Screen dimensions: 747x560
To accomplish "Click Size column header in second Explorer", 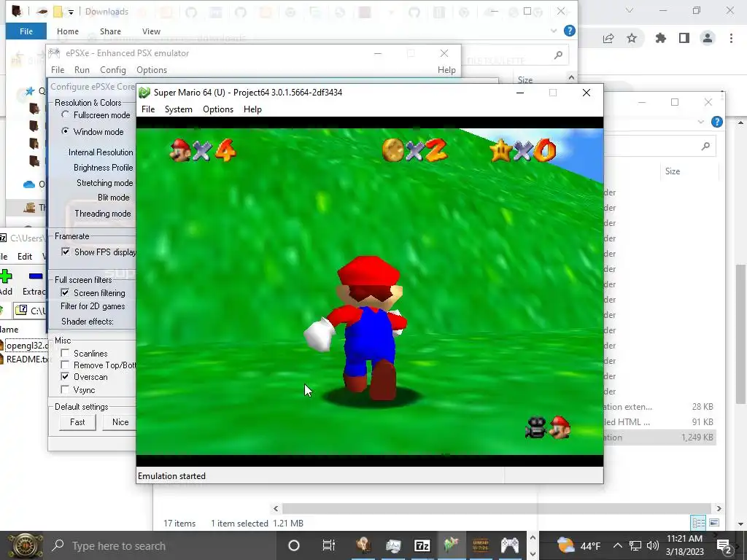I will coord(672,171).
